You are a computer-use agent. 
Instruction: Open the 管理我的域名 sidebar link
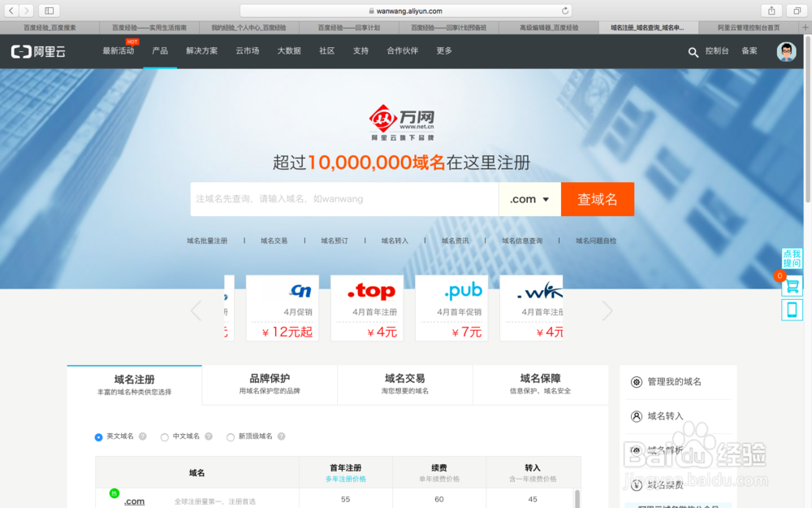[674, 382]
